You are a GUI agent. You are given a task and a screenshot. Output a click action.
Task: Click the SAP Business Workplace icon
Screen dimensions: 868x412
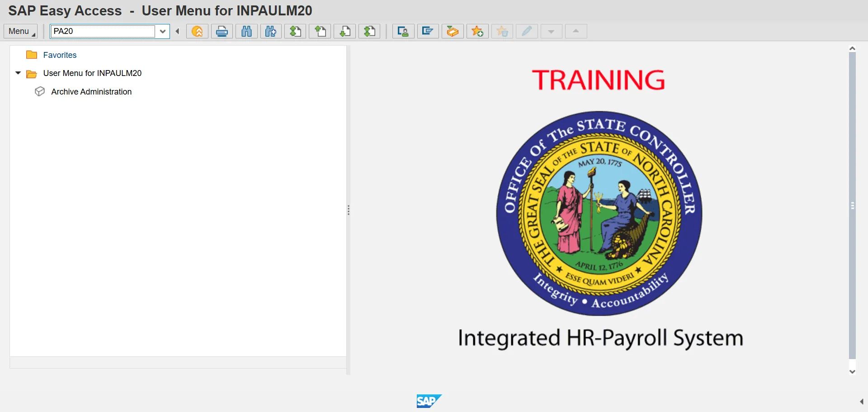click(453, 31)
